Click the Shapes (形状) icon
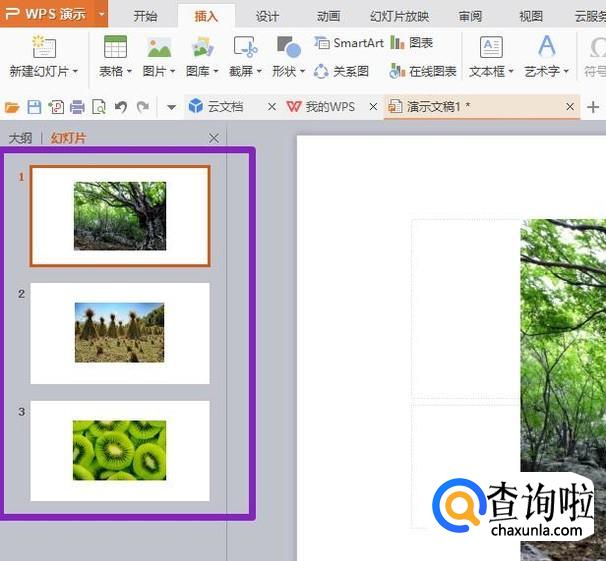Viewport: 606px width, 561px height. click(288, 47)
